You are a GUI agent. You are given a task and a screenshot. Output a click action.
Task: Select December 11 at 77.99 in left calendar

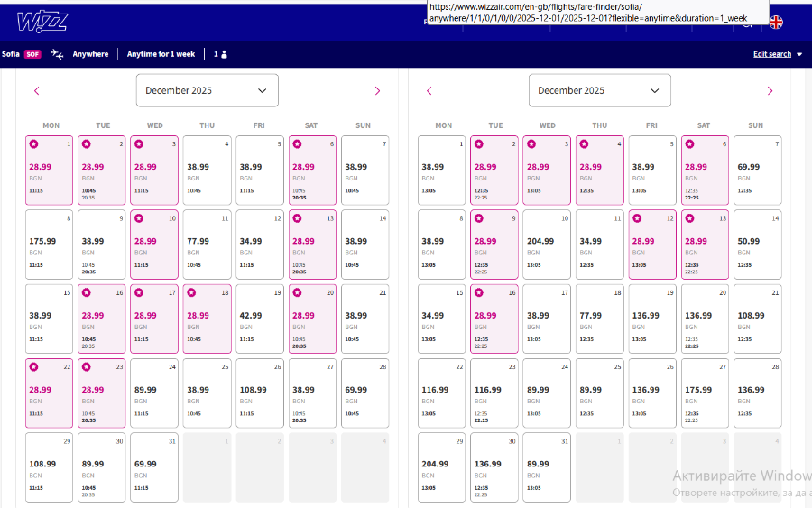208,245
